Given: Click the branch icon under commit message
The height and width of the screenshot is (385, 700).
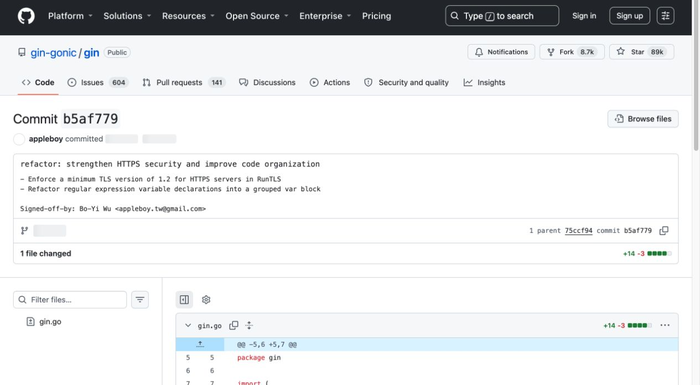Looking at the screenshot, I should (x=24, y=230).
